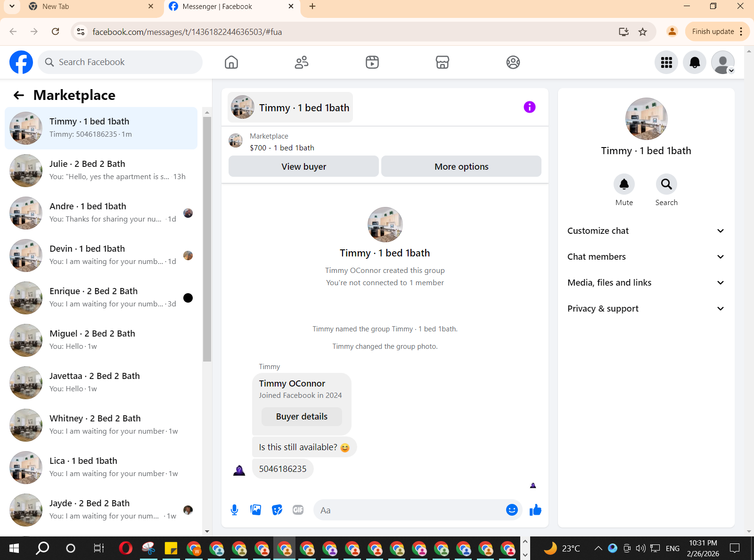
Task: Expand Media, files and links section
Action: (646, 283)
